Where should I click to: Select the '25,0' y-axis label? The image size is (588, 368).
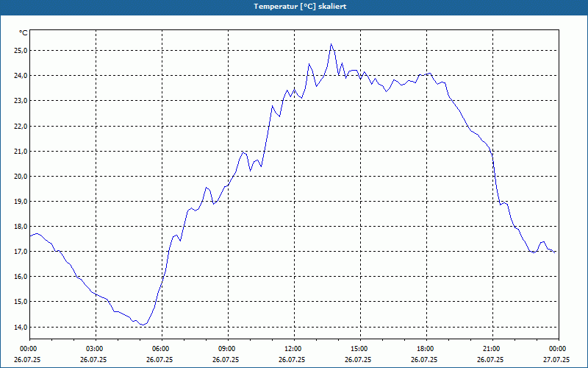[19, 50]
